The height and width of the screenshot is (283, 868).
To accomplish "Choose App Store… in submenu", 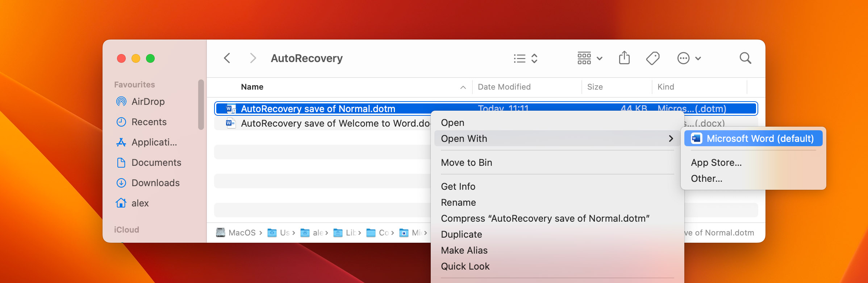I will (x=753, y=163).
